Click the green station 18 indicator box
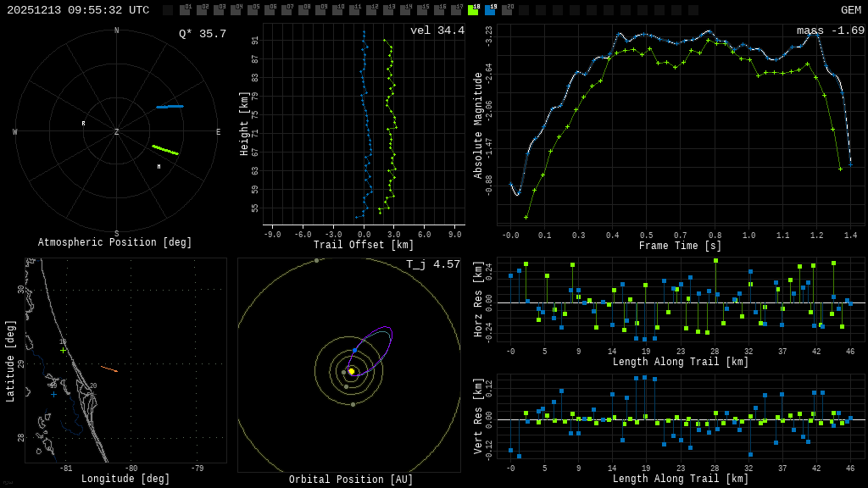Viewport: 868px width, 488px height. click(473, 10)
